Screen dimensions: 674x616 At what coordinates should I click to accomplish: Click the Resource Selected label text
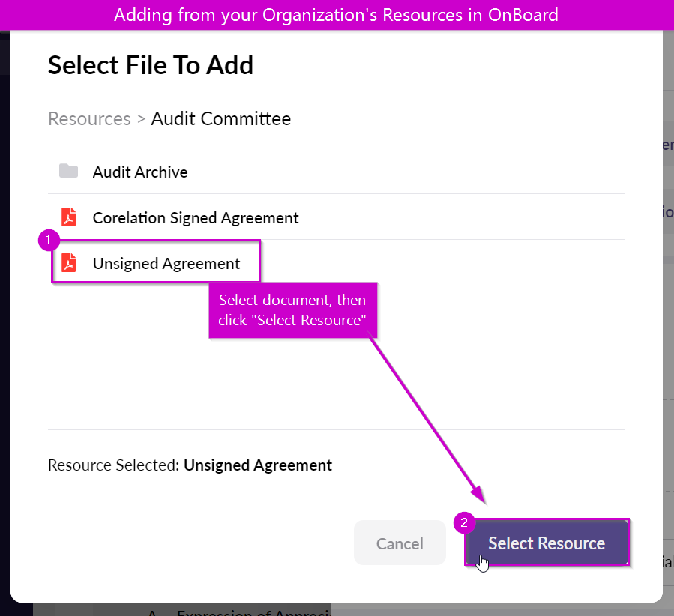[x=113, y=465]
